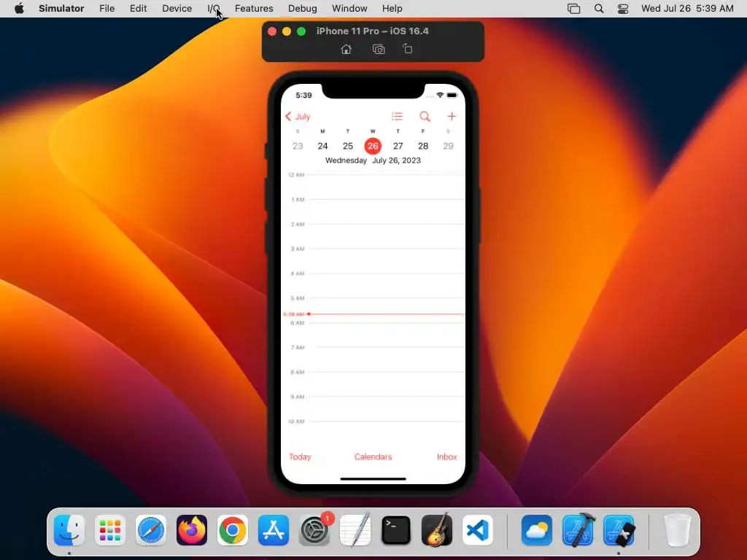Select the highlighted day 26
Viewport: 747px width, 560px height.
coord(373,146)
